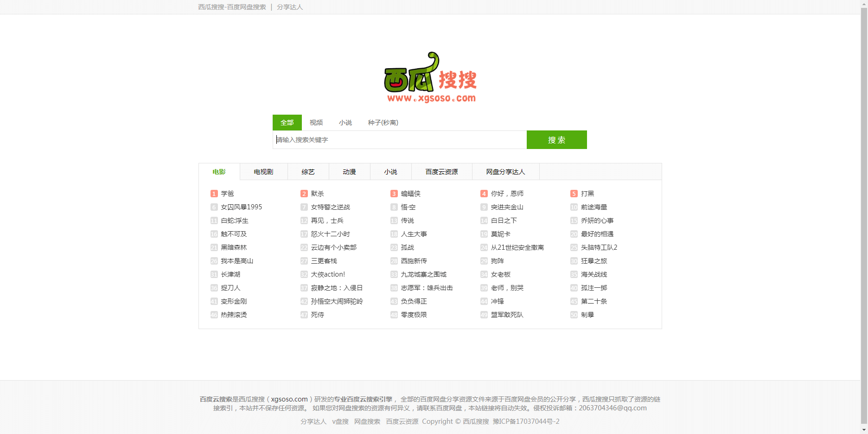Open the footer link 百度云资源

tap(402, 421)
